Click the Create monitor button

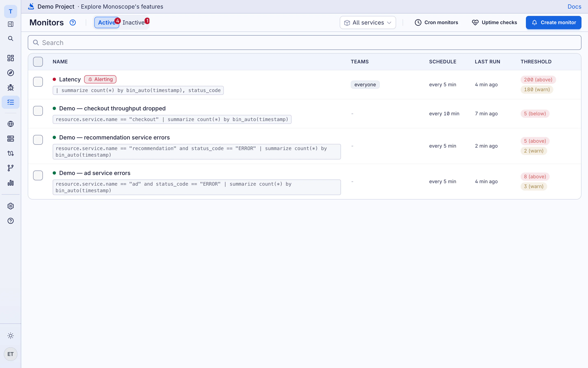(x=553, y=23)
